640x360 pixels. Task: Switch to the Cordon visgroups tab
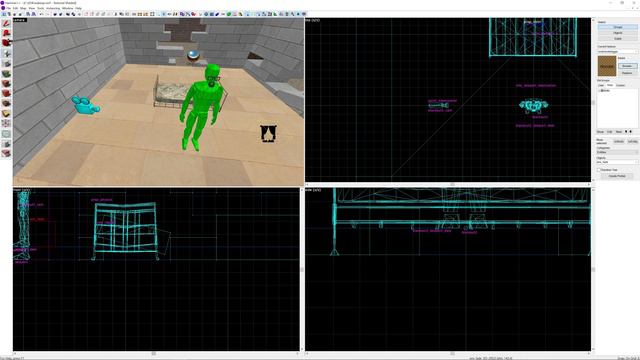(620, 85)
